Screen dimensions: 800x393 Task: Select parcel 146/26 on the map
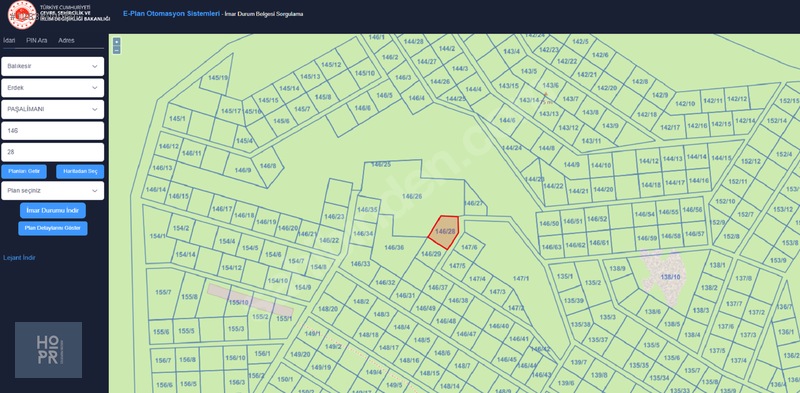point(412,196)
